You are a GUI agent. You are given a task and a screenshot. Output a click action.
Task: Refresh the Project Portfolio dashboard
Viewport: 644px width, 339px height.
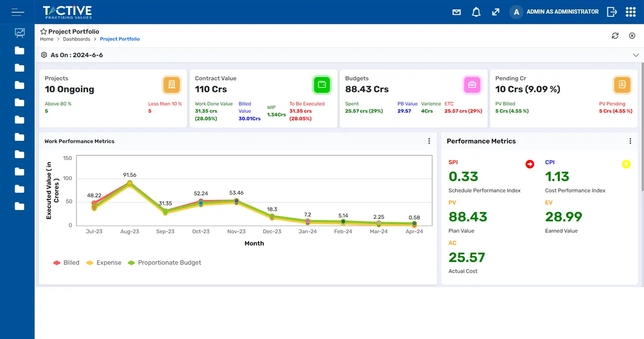[615, 36]
